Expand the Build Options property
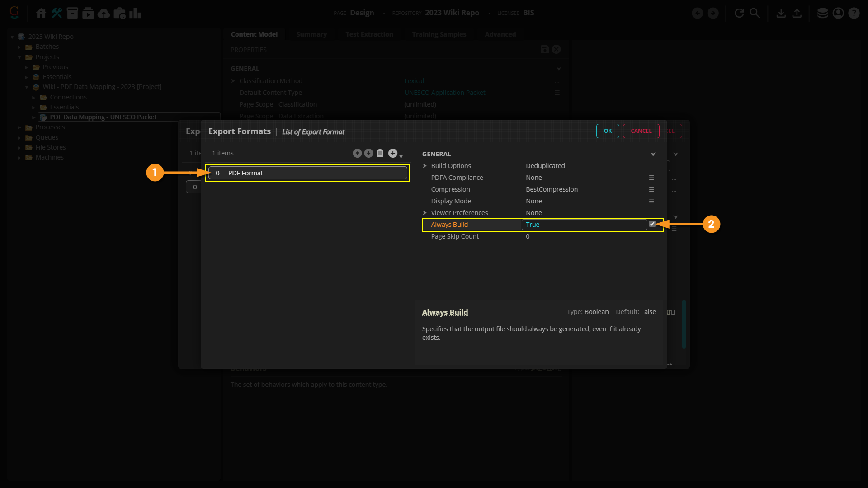This screenshot has width=868, height=488. click(425, 166)
